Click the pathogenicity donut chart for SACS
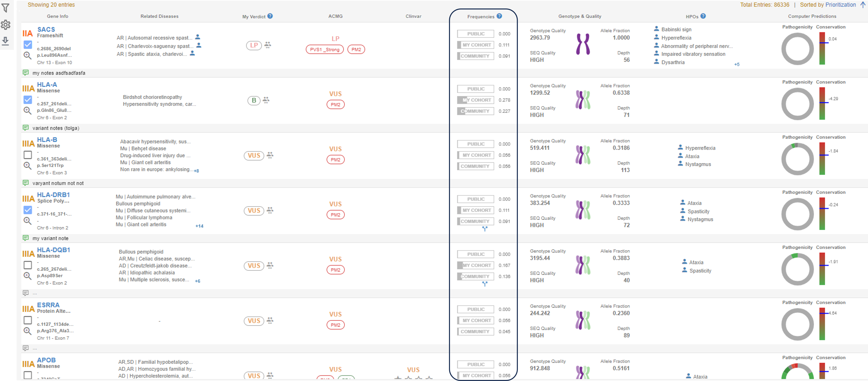 (x=797, y=49)
